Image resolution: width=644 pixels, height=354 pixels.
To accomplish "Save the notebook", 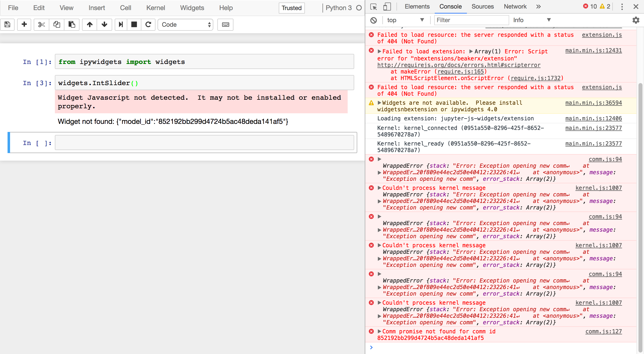I will point(7,24).
